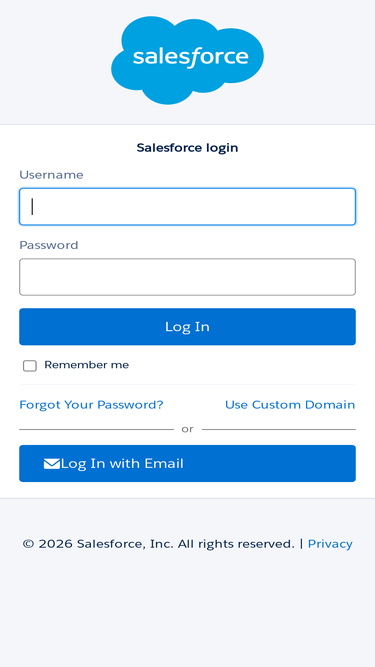
Task: Enable the Remember me checkbox
Action: pyautogui.click(x=30, y=366)
